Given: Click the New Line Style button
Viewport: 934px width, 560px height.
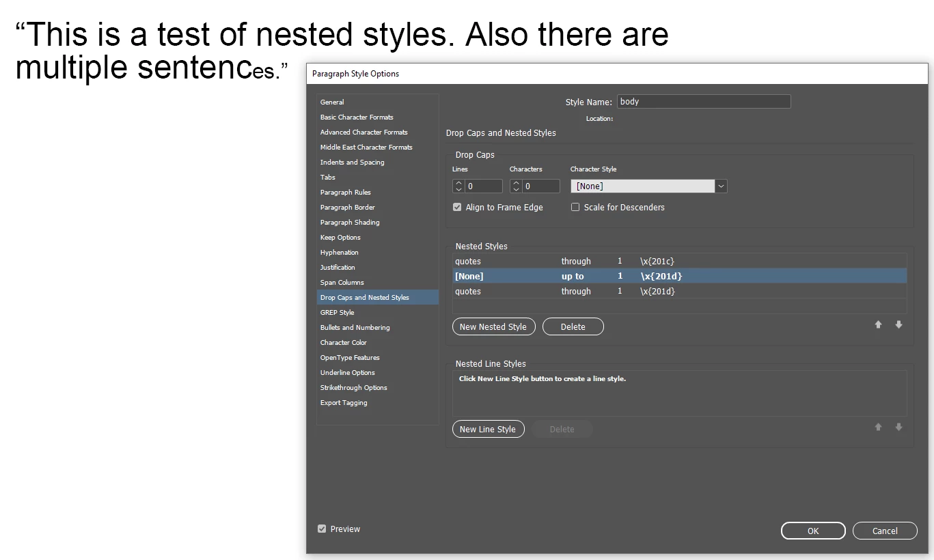Looking at the screenshot, I should pos(488,430).
